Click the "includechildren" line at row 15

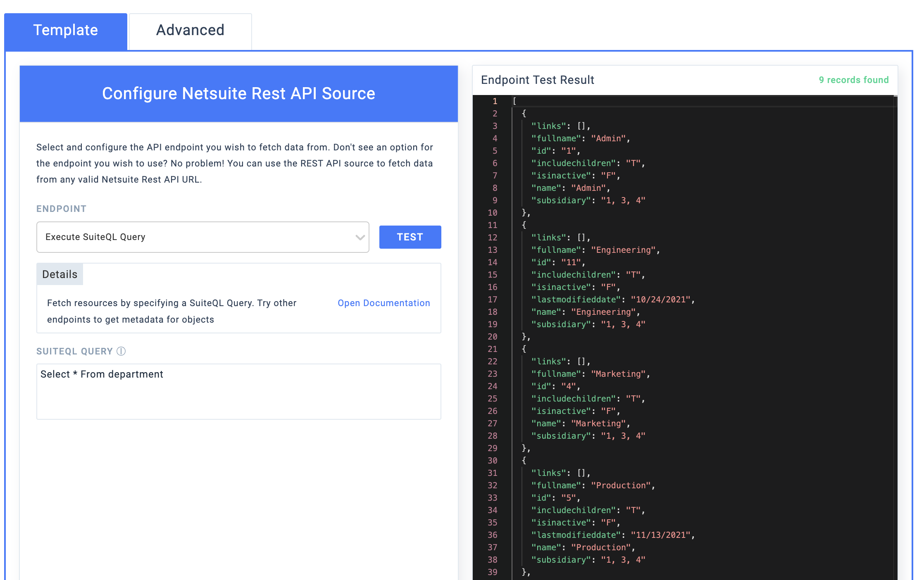pyautogui.click(x=588, y=275)
